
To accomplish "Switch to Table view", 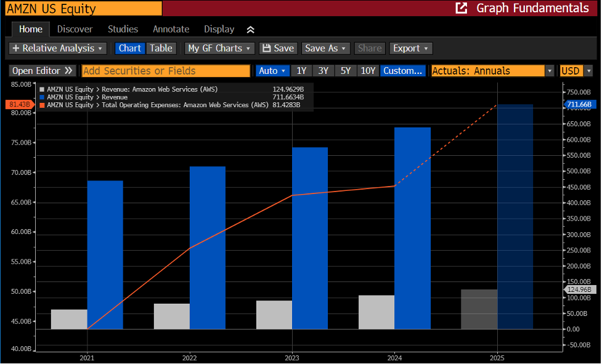I will pos(161,48).
